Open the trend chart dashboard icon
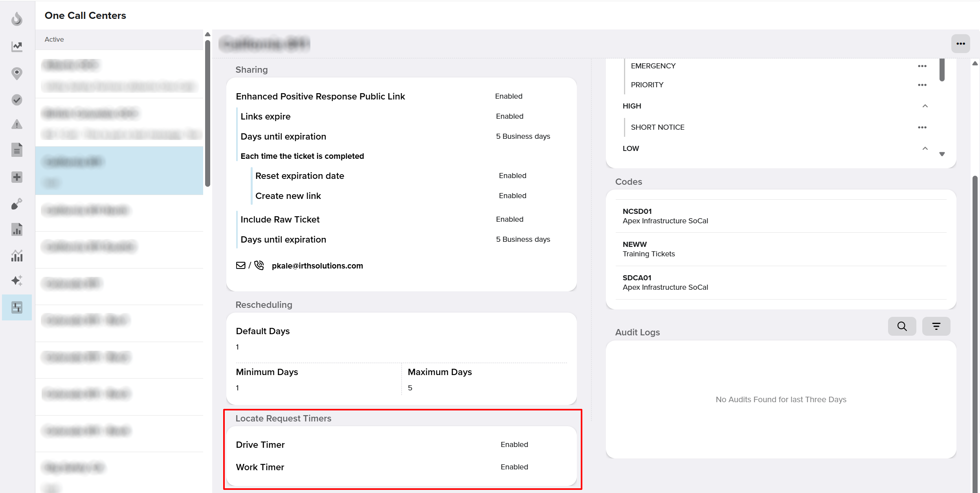The image size is (980, 493). (x=17, y=46)
